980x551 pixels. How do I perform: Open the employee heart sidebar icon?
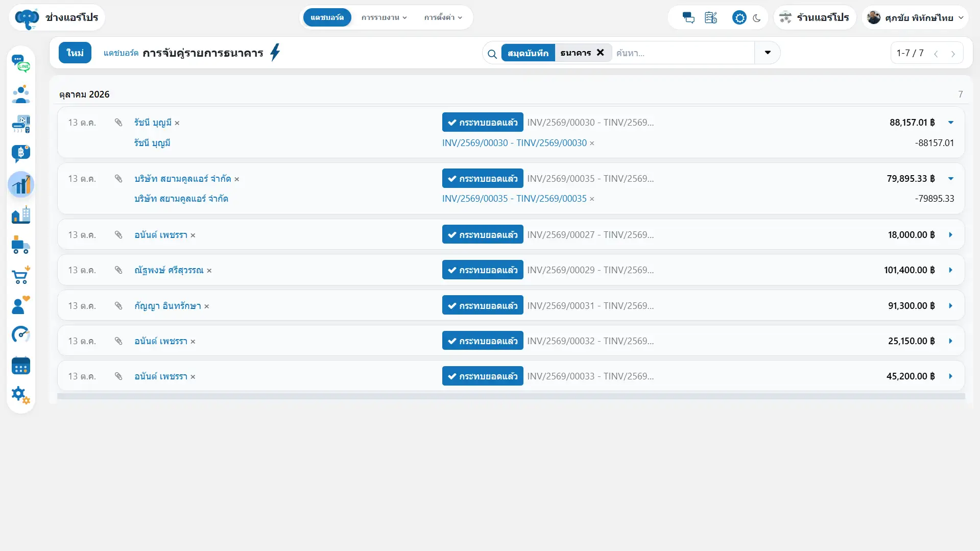[x=21, y=305]
